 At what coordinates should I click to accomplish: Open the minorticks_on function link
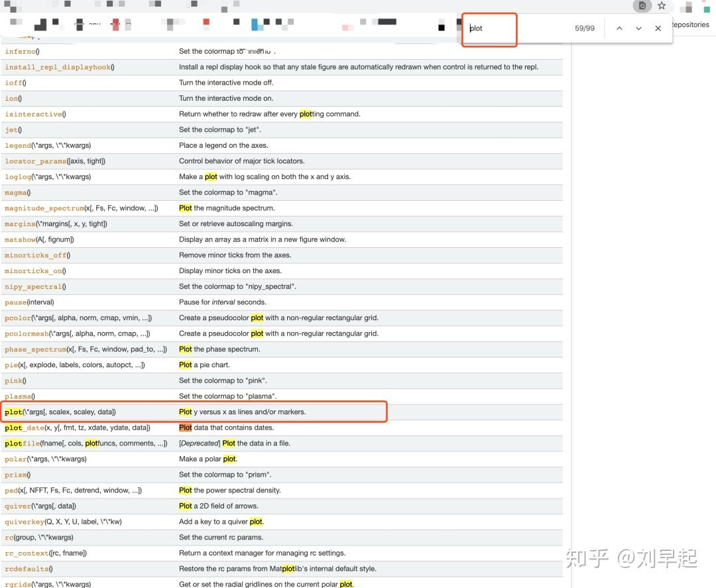pyautogui.click(x=33, y=271)
